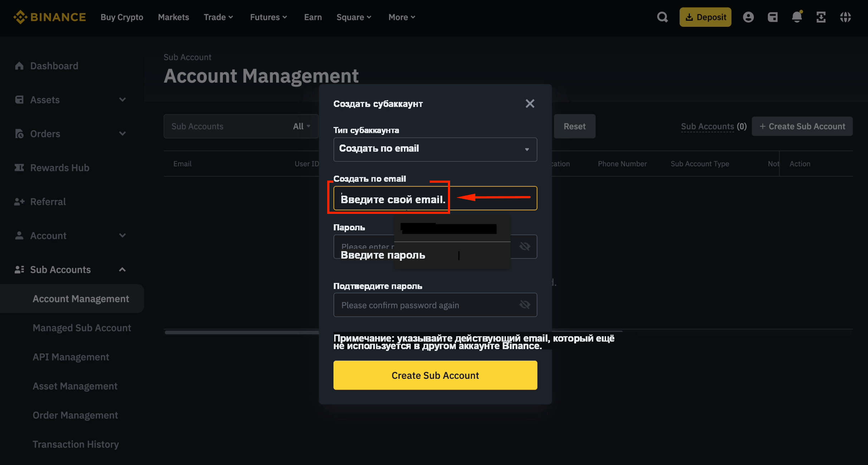
Task: Open the search magnifier icon
Action: [x=662, y=17]
